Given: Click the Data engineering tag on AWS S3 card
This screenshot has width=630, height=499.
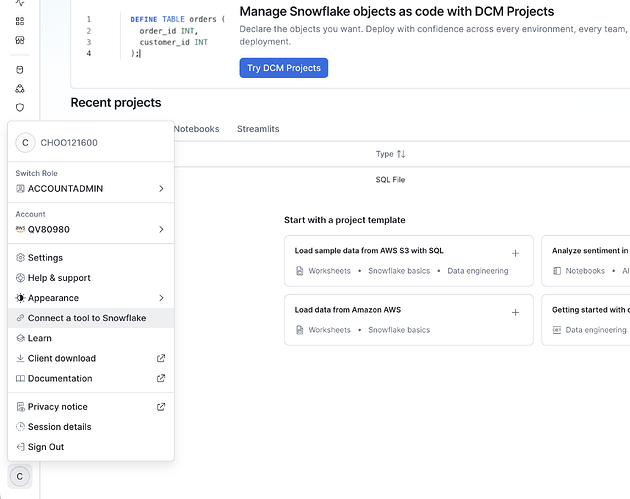Looking at the screenshot, I should pyautogui.click(x=478, y=271).
